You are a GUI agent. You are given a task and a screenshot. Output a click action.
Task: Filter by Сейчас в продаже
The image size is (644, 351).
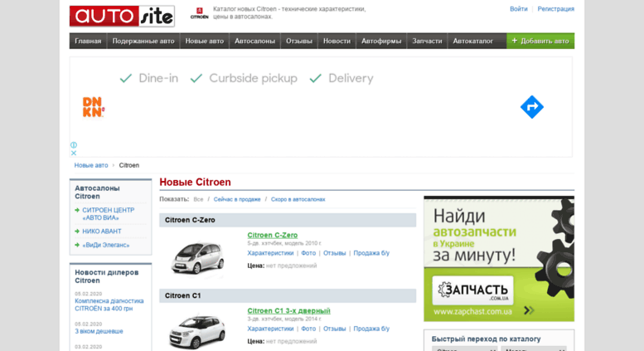pos(237,199)
